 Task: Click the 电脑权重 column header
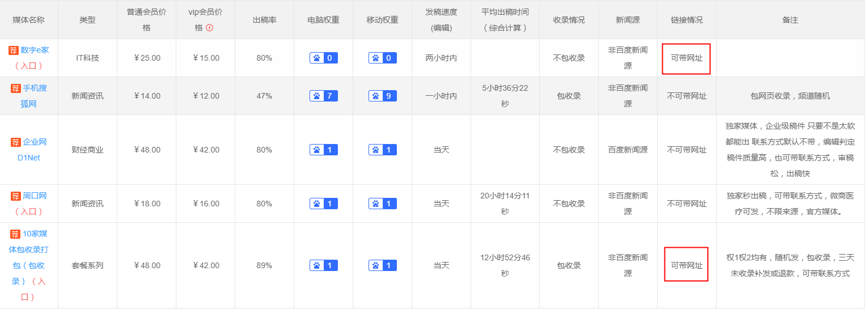[x=323, y=20]
